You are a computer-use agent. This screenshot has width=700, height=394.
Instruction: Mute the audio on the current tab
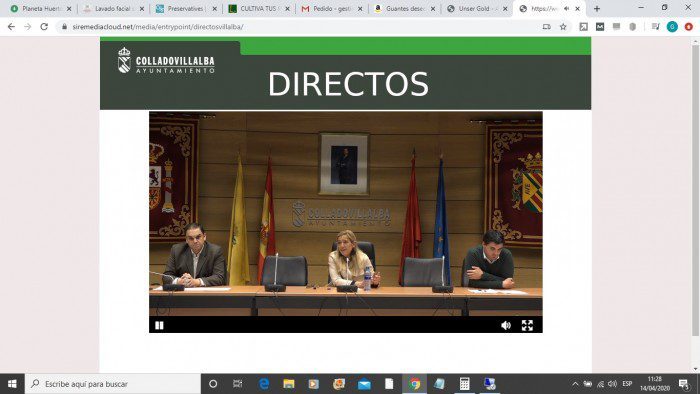566,8
